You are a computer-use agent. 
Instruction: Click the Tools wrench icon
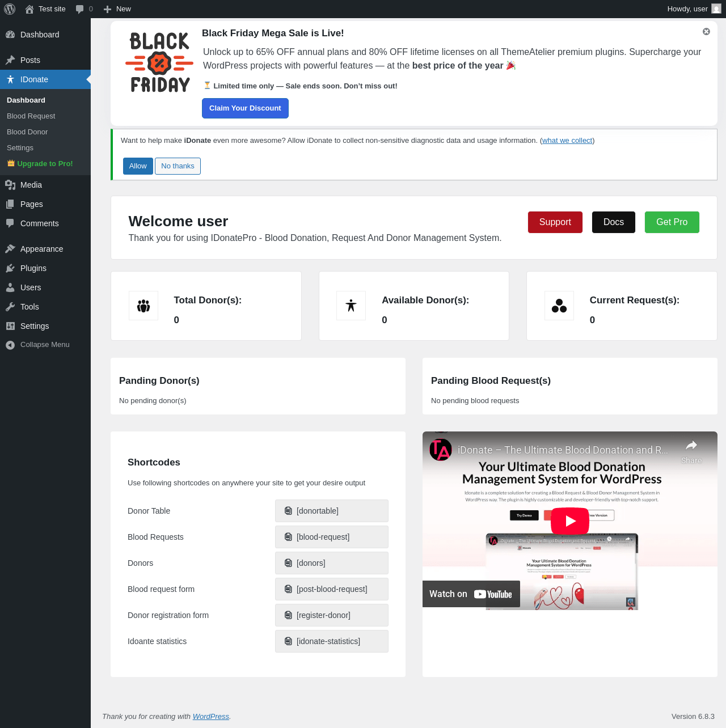pyautogui.click(x=10, y=307)
